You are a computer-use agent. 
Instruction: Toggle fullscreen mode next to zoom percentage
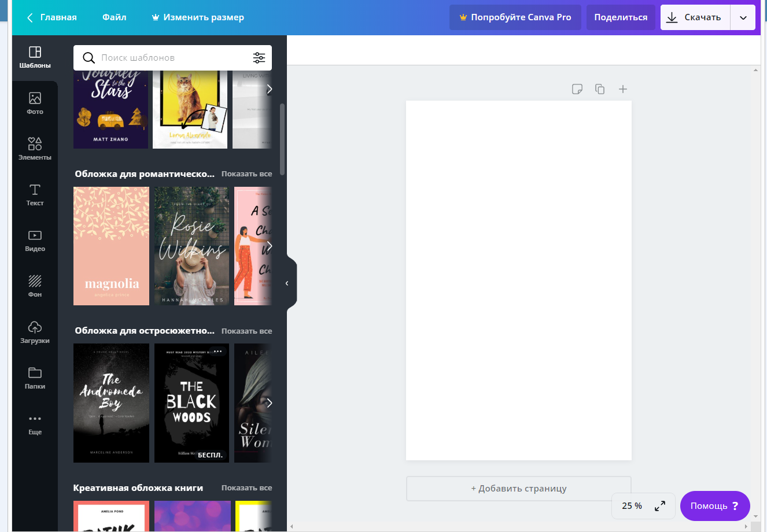[659, 506]
